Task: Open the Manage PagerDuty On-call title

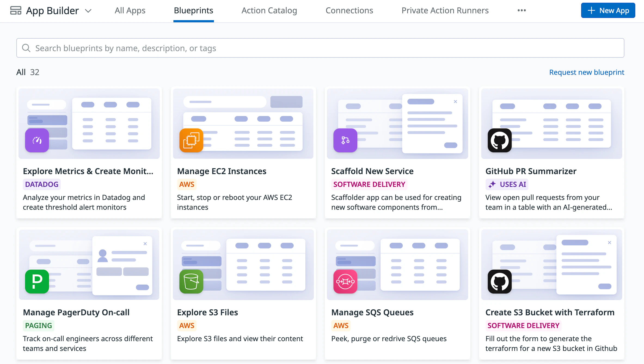Action: point(76,312)
